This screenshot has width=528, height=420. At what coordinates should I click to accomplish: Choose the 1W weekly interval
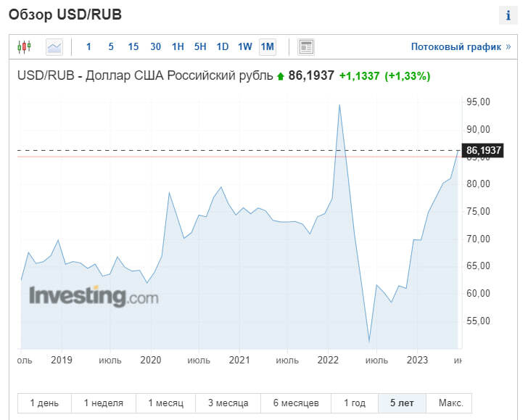tap(244, 47)
